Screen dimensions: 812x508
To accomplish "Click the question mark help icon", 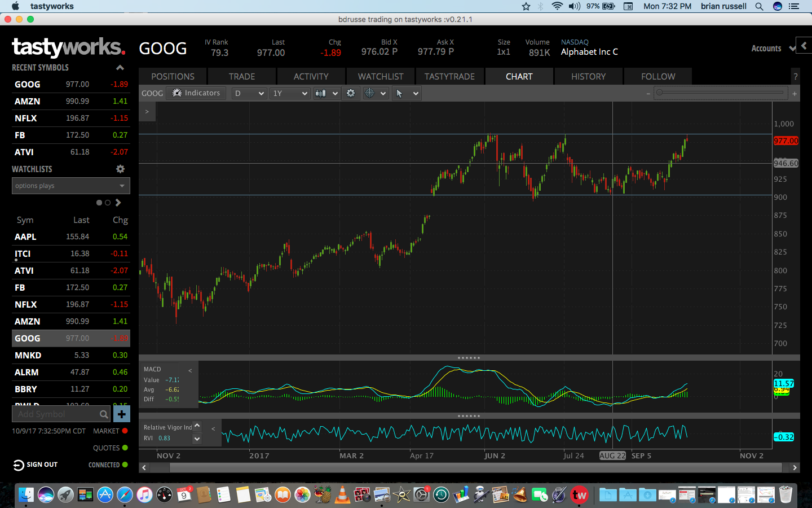I will (x=795, y=77).
